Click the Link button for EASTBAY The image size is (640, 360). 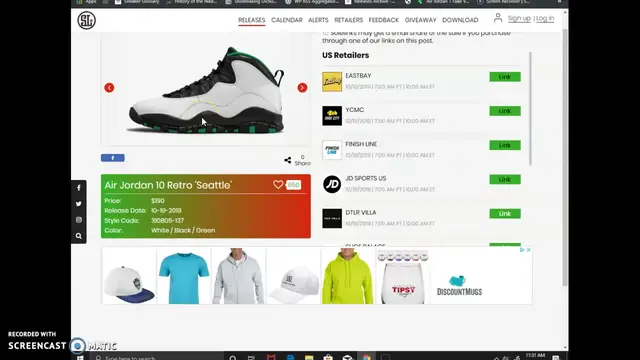(x=505, y=77)
